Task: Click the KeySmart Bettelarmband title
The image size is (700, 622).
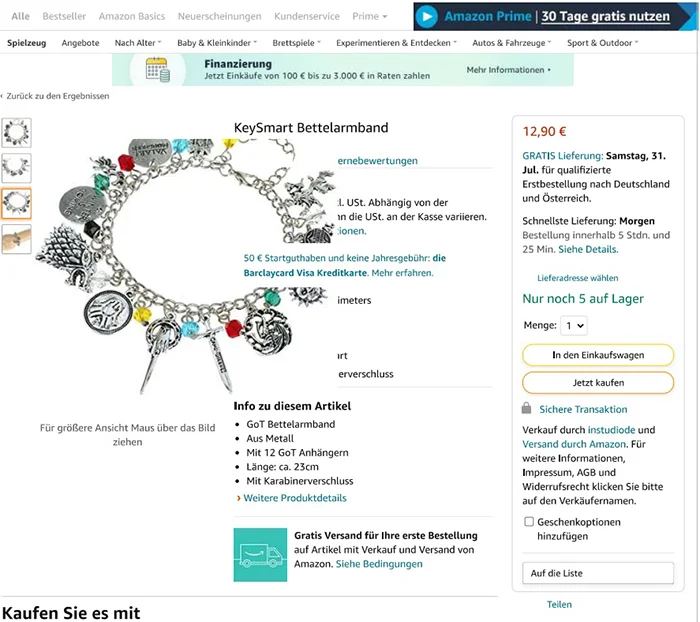Action: point(311,128)
